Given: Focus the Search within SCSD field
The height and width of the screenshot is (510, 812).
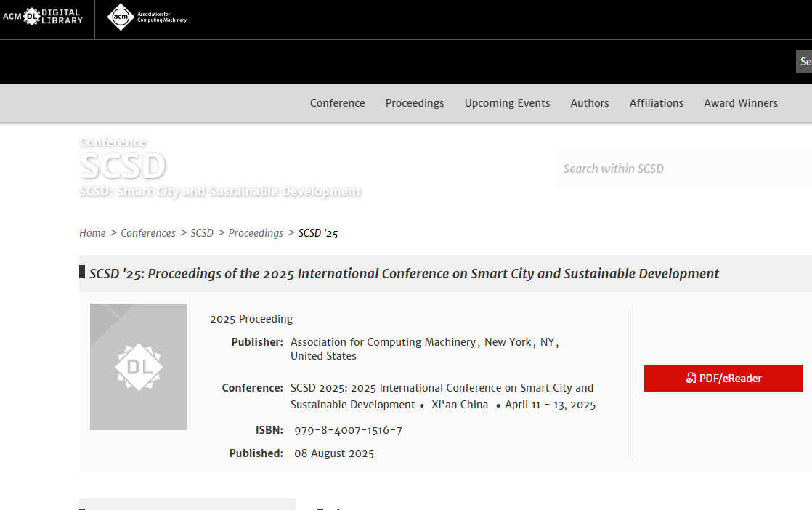Looking at the screenshot, I should (683, 169).
